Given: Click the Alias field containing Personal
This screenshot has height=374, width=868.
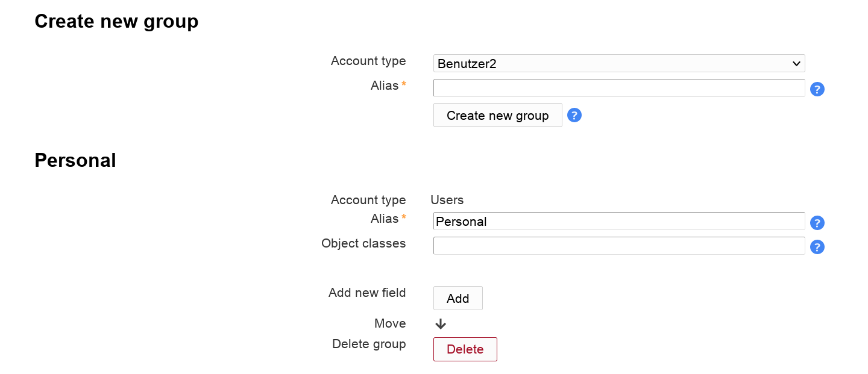Looking at the screenshot, I should (618, 222).
